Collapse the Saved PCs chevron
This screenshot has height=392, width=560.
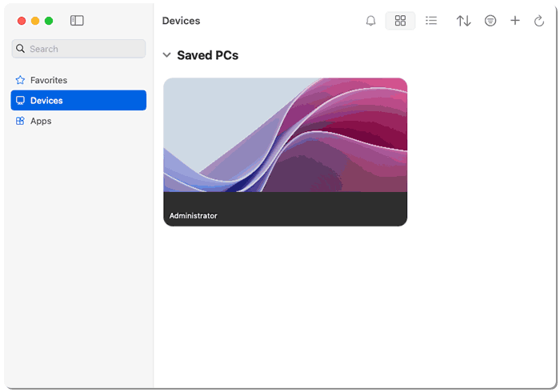click(166, 55)
